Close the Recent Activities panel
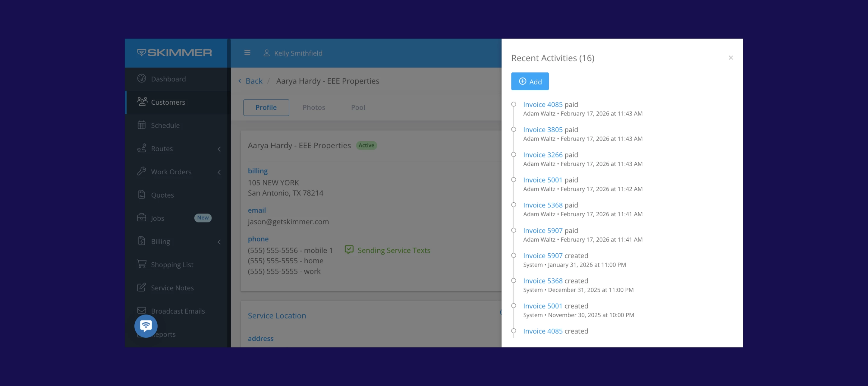 click(731, 58)
